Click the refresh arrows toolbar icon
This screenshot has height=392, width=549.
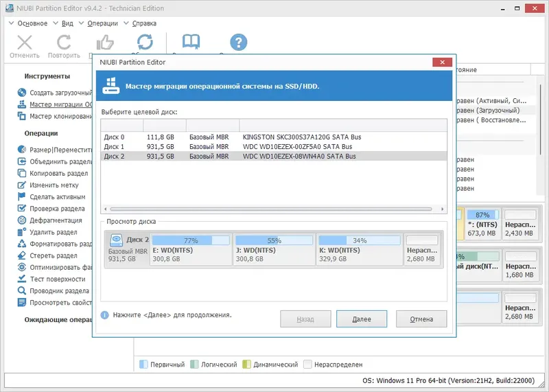(145, 42)
